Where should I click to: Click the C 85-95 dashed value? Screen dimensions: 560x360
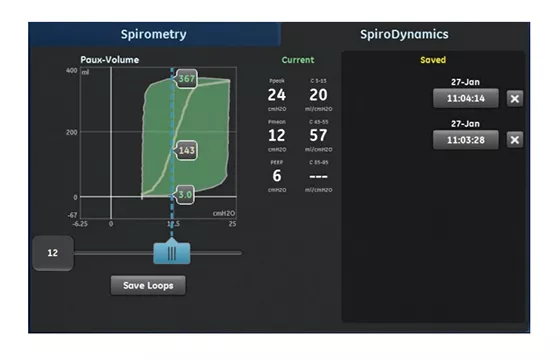pyautogui.click(x=318, y=176)
